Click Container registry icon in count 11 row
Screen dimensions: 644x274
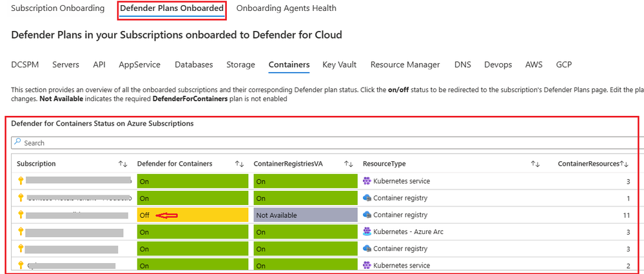(367, 215)
